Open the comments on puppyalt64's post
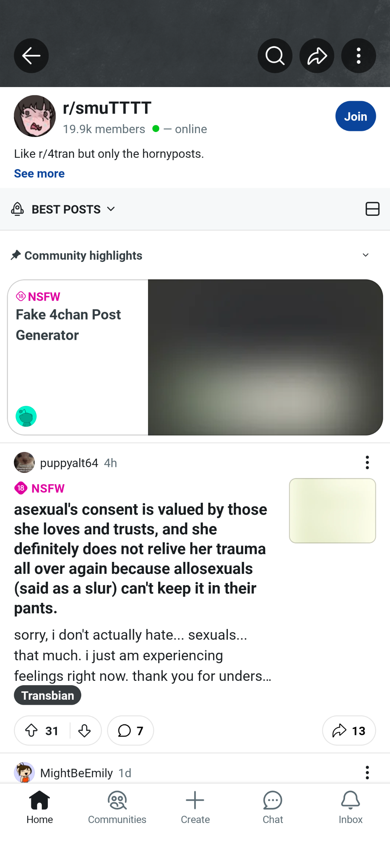Viewport: 390px width, 868px height. coord(131,730)
